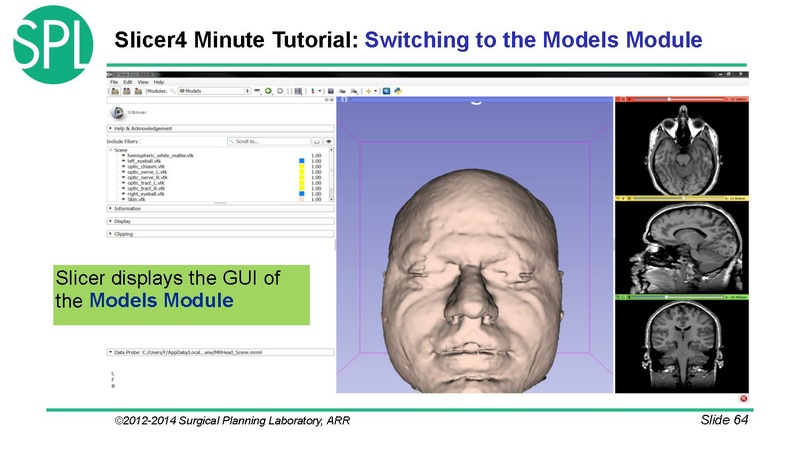Open the module history menu icon
Image resolution: width=800 pixels, height=450 pixels.
pos(258,91)
